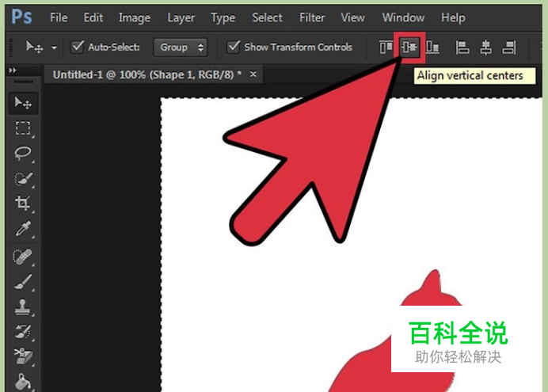Open the Image menu

click(135, 17)
